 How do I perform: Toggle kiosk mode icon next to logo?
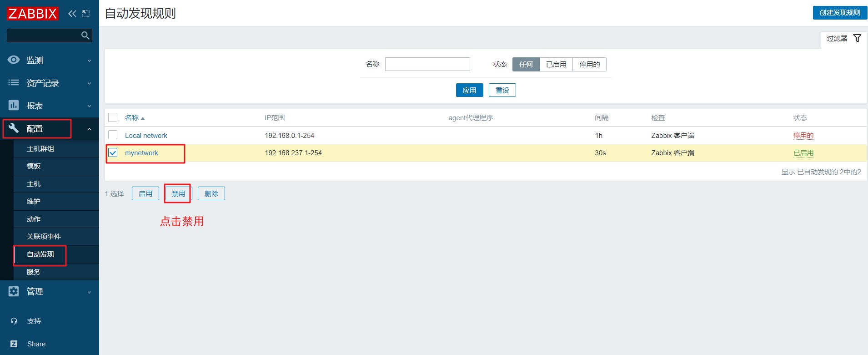click(x=86, y=14)
